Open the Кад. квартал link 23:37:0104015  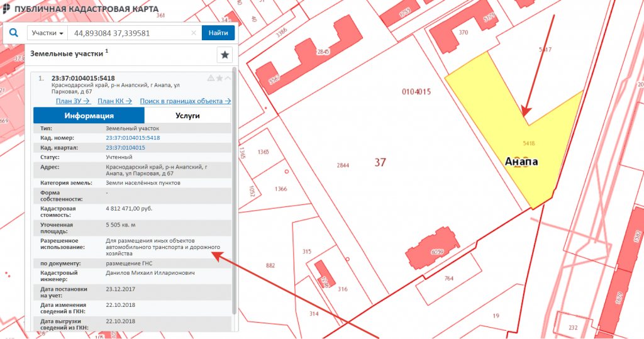(x=125, y=148)
